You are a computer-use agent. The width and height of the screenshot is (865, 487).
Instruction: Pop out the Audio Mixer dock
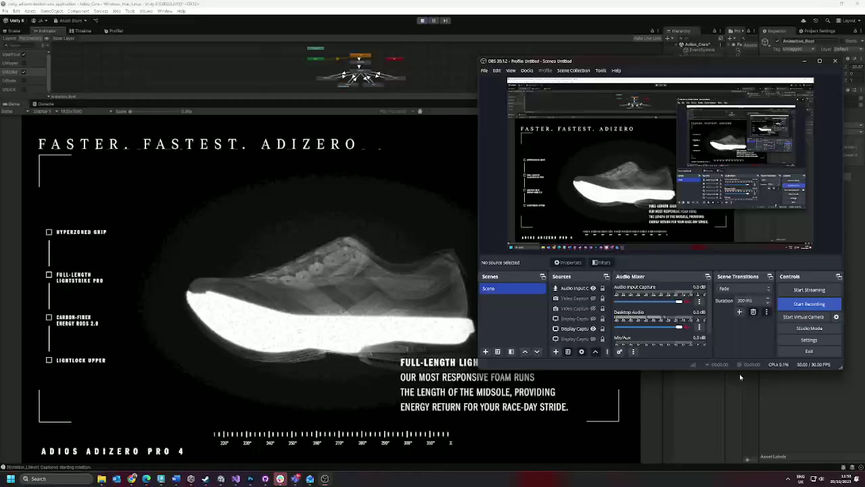pyautogui.click(x=708, y=276)
